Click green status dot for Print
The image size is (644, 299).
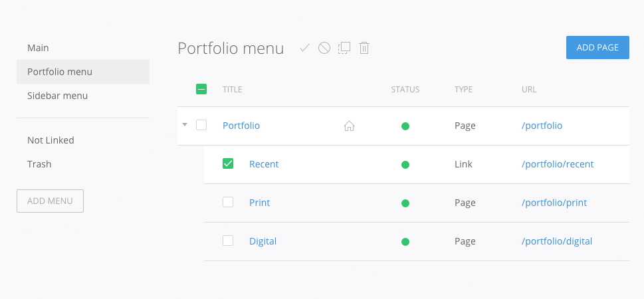click(x=405, y=203)
